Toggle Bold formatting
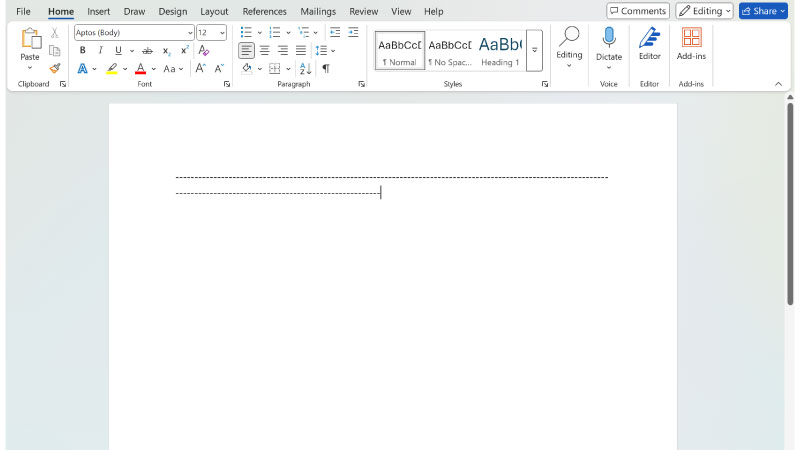 (83, 50)
